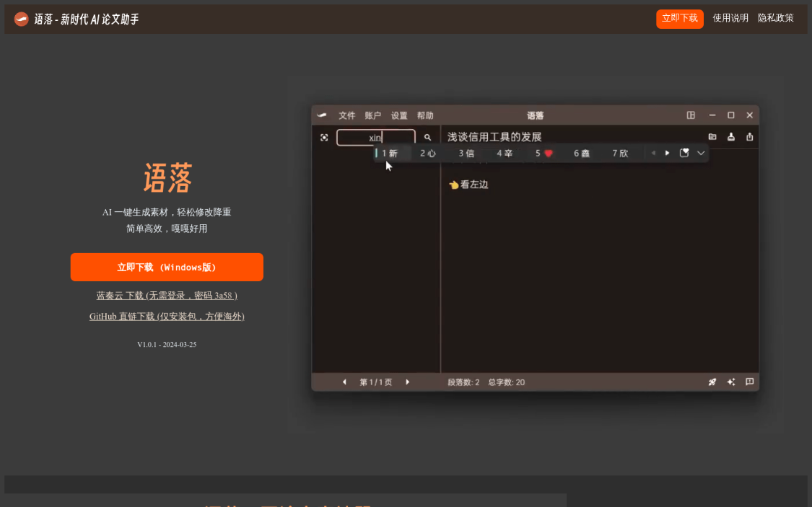Viewport: 812px width, 507px height.
Task: Toggle the heart-collection icon in the candidate bar
Action: (684, 153)
